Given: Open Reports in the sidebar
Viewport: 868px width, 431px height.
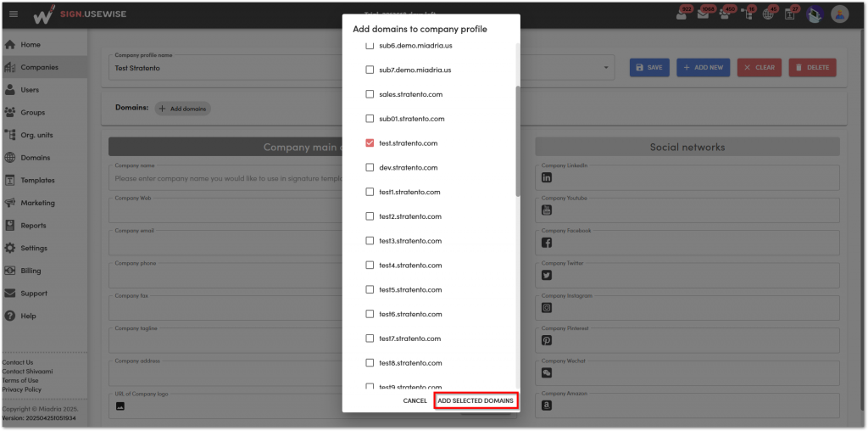Looking at the screenshot, I should pyautogui.click(x=44, y=226).
